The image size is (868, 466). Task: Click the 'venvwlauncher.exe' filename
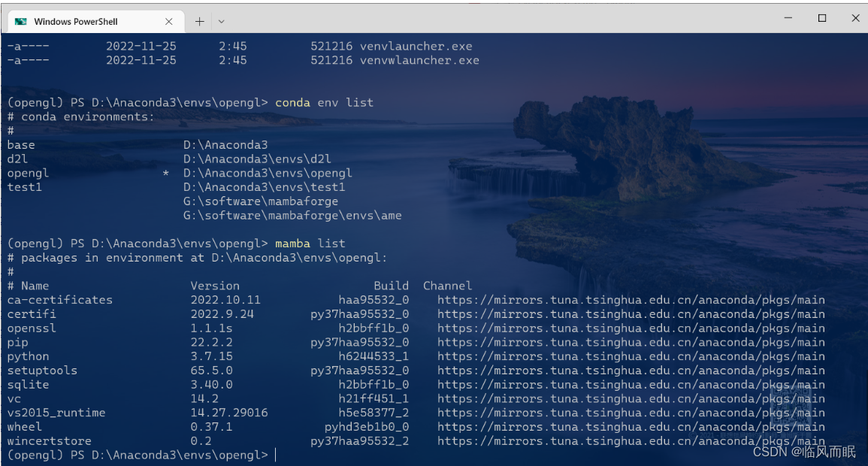coord(419,60)
